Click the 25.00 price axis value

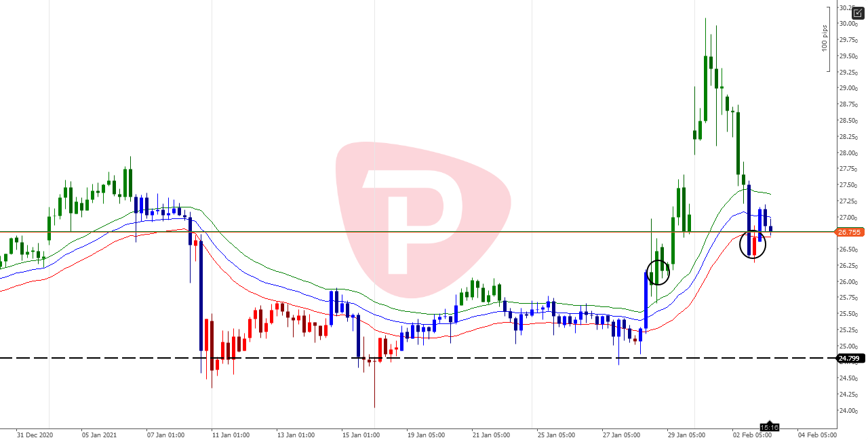click(x=848, y=346)
